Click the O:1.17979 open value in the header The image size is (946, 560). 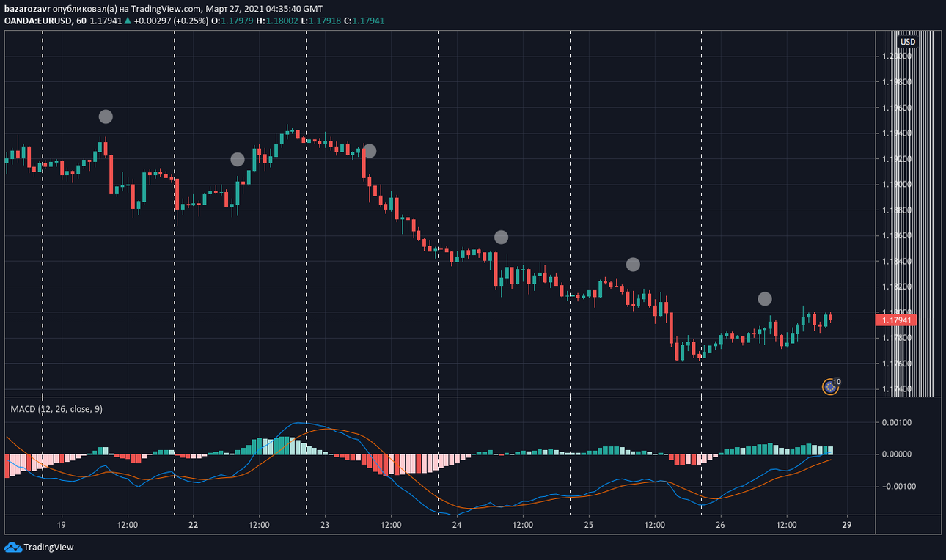tap(232, 21)
